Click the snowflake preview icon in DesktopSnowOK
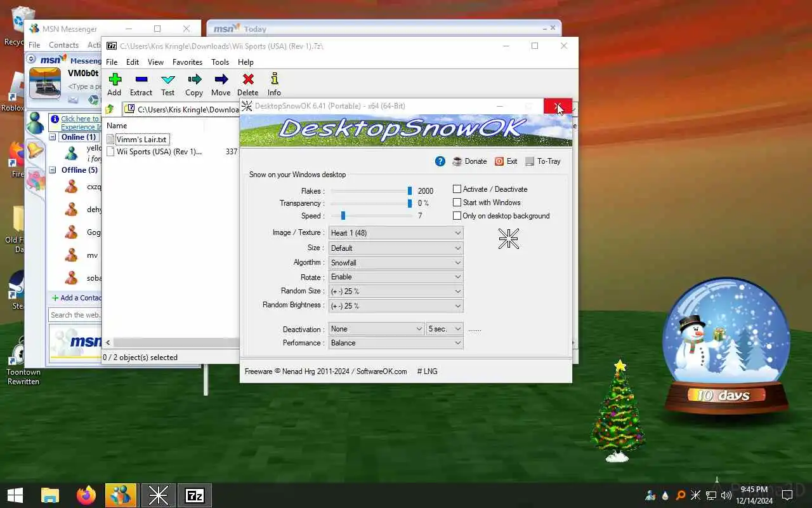 tap(509, 239)
